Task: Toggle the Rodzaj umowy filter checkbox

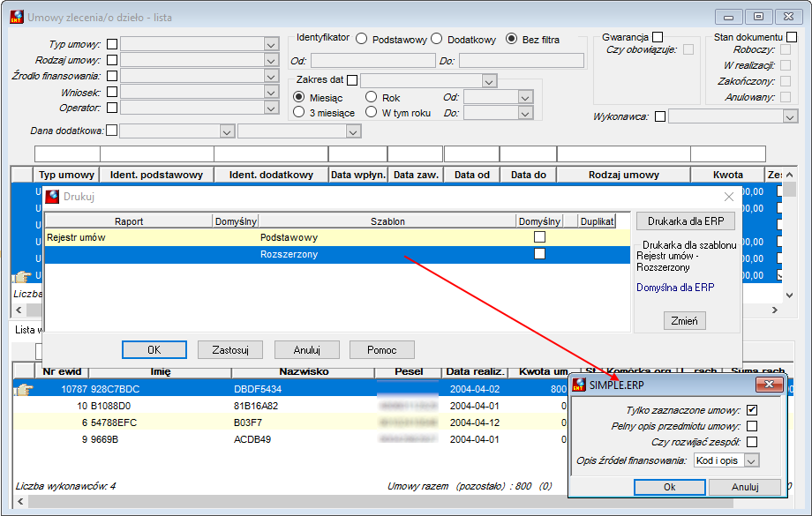Action: tap(112, 60)
